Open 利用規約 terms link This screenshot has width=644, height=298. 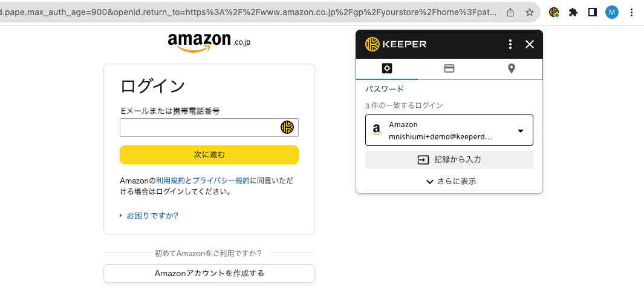171,180
